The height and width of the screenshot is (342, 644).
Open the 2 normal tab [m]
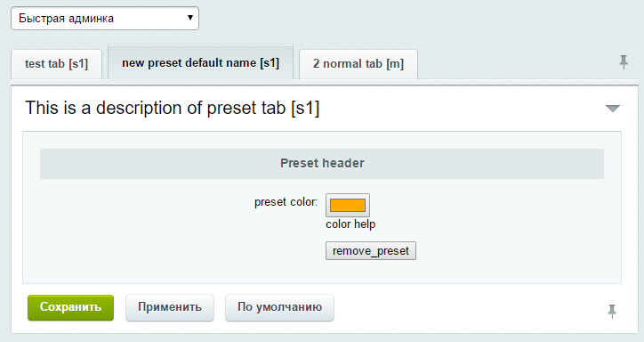coord(358,64)
